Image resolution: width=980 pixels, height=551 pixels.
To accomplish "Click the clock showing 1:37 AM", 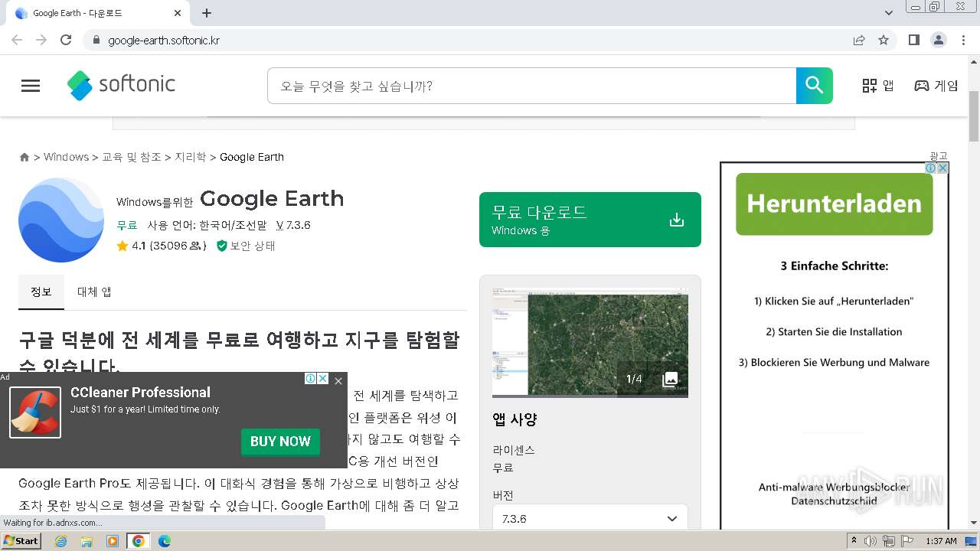I will click(x=941, y=541).
